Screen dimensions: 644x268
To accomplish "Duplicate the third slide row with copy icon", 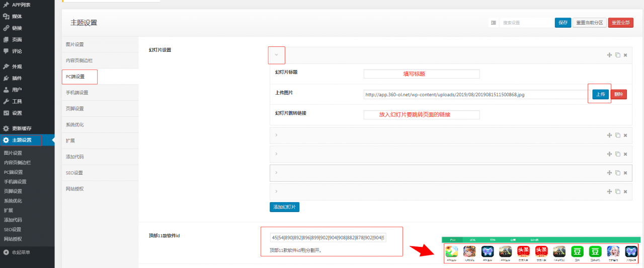I will click(x=617, y=154).
